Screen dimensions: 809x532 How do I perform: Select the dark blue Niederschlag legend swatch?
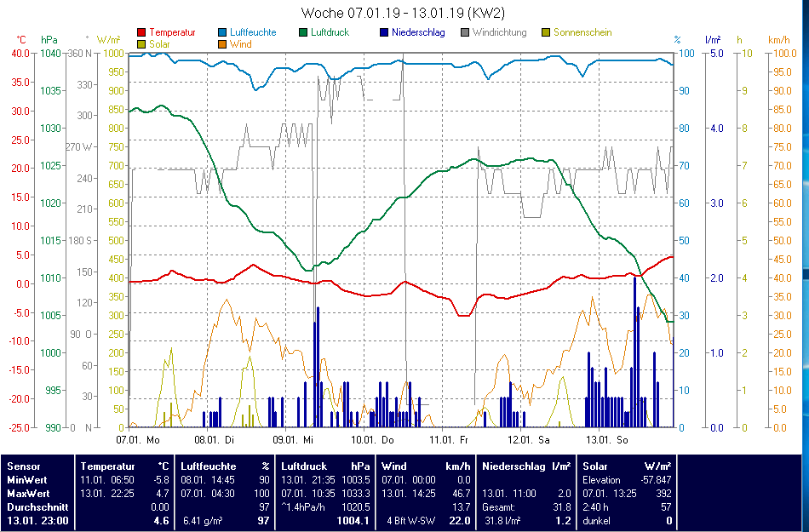tap(384, 32)
